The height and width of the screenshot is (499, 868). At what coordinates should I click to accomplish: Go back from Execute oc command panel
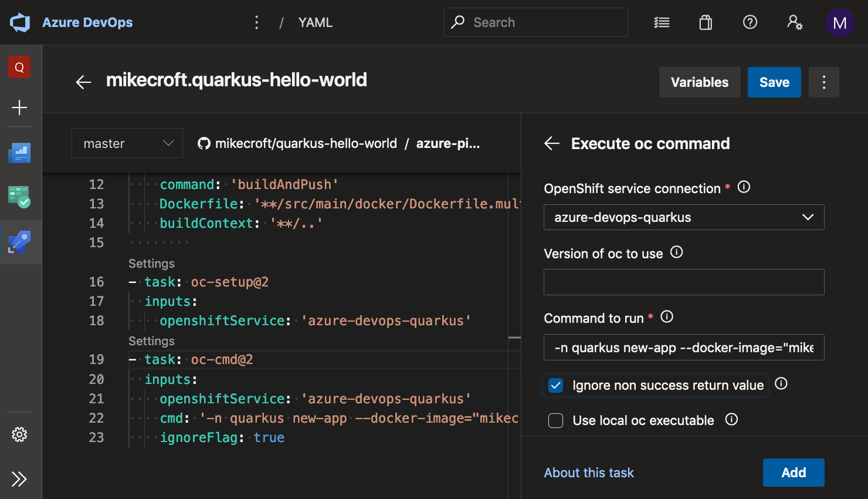coord(552,143)
